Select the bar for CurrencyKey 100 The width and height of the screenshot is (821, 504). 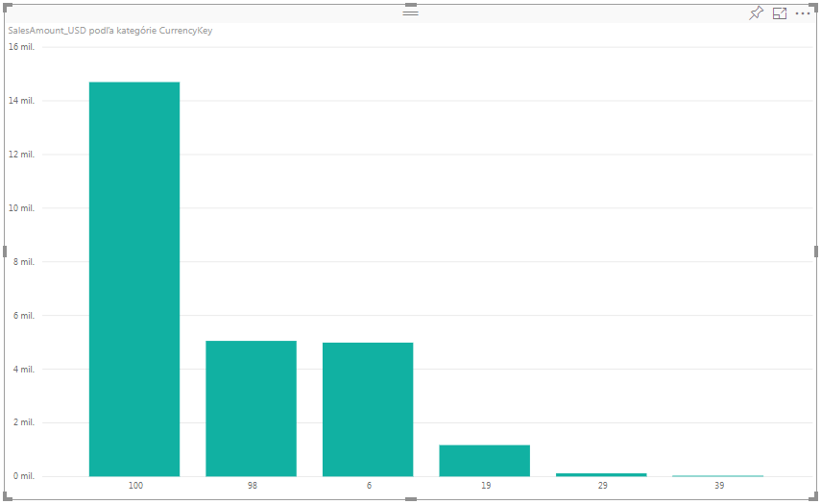[x=134, y=279]
